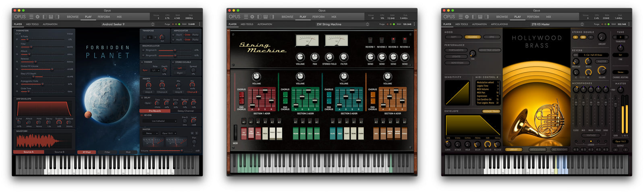The height and width of the screenshot is (192, 644).
Task: Click the kebab menu icon in Forbidden Planet window
Action: point(200,24)
